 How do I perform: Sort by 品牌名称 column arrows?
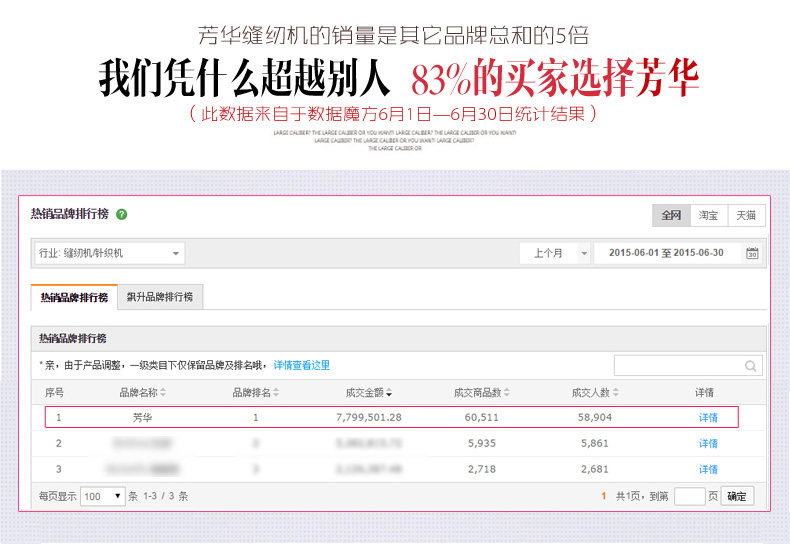(x=163, y=392)
